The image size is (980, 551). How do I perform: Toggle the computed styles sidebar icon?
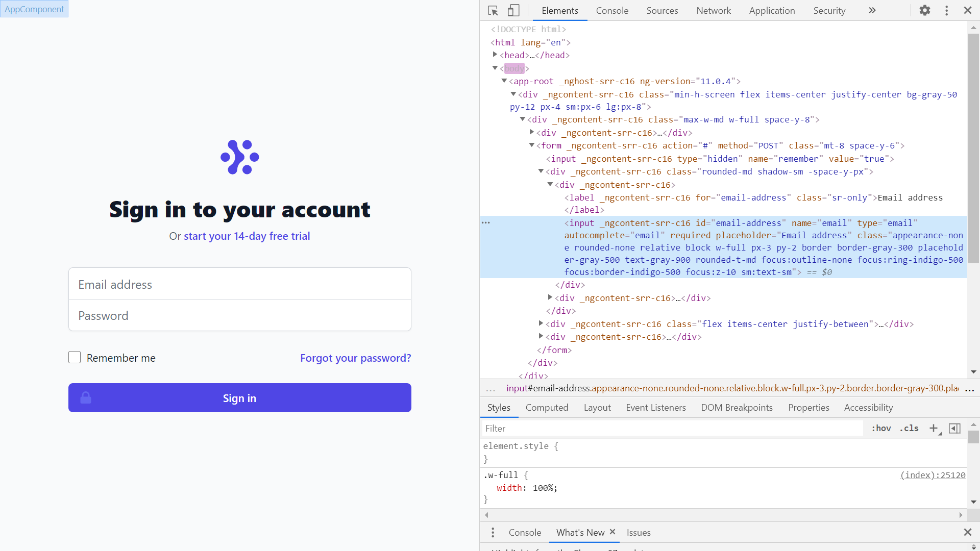(954, 428)
